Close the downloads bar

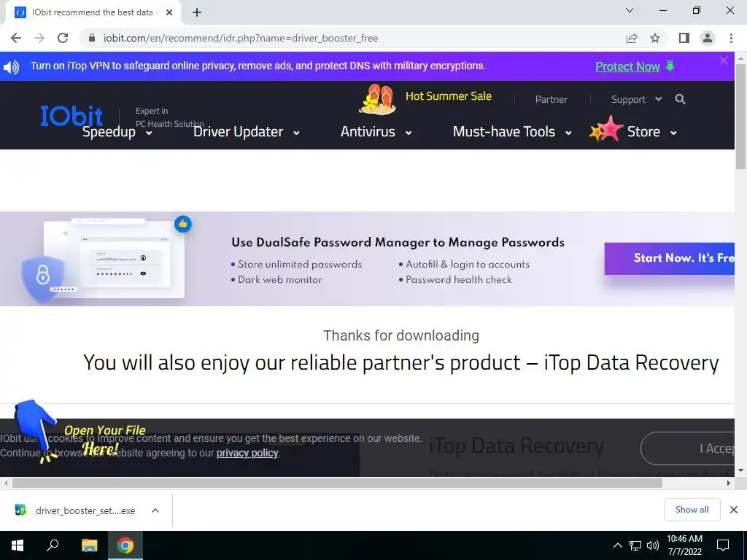tap(734, 510)
